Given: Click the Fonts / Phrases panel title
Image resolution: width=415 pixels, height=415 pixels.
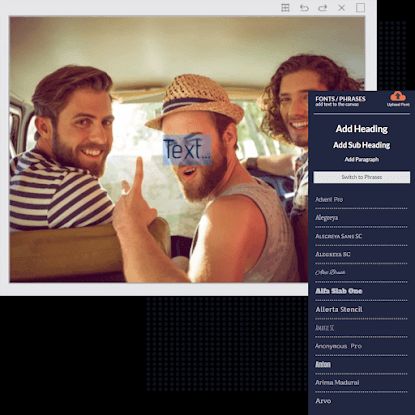Looking at the screenshot, I should 340,99.
